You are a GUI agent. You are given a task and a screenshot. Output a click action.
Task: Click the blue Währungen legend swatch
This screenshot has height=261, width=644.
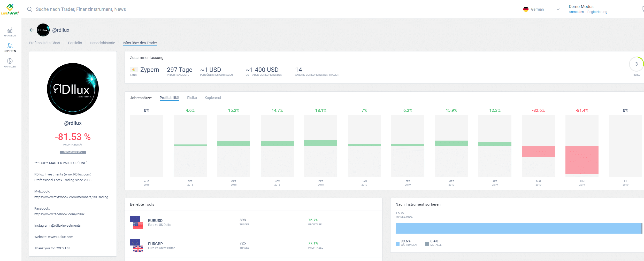click(397, 244)
